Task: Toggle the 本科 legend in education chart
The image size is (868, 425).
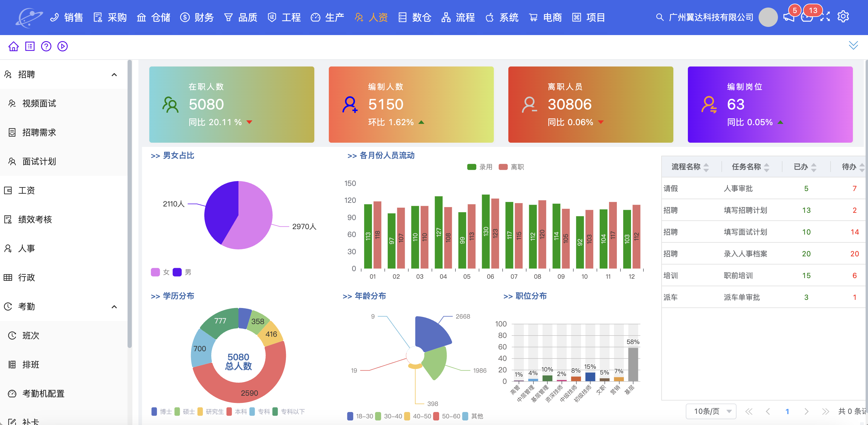Action: 237,411
